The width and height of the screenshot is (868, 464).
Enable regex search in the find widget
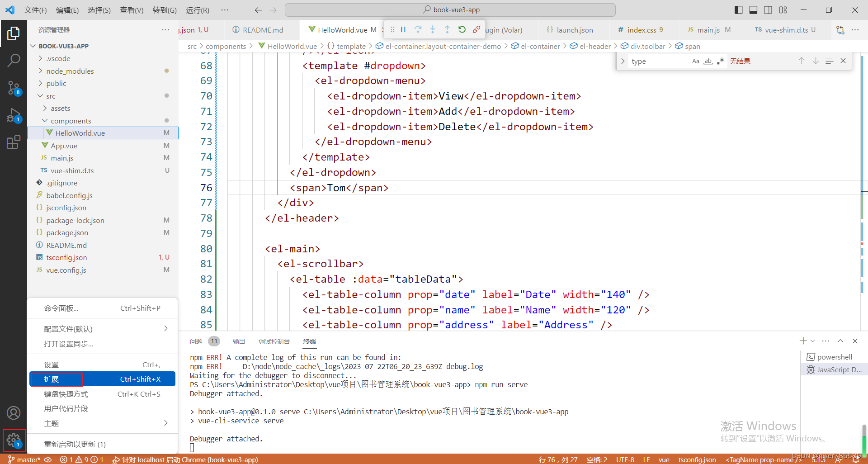(x=721, y=61)
